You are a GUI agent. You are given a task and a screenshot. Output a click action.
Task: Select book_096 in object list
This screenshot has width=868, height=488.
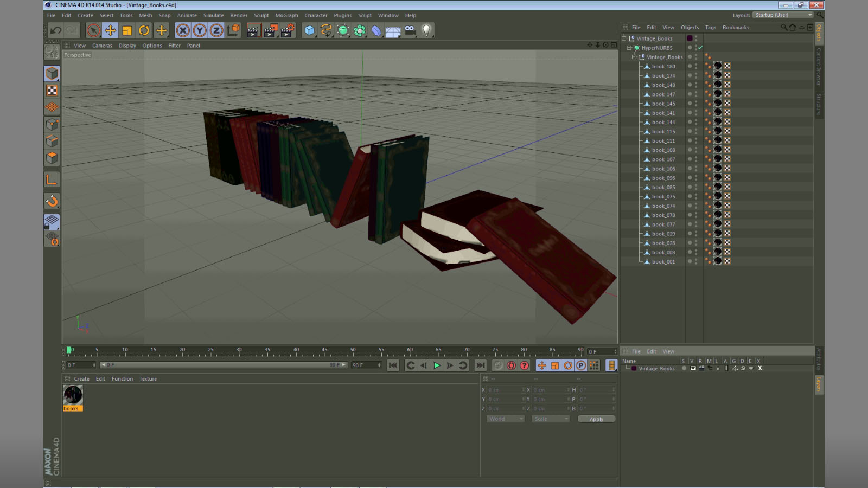(663, 178)
